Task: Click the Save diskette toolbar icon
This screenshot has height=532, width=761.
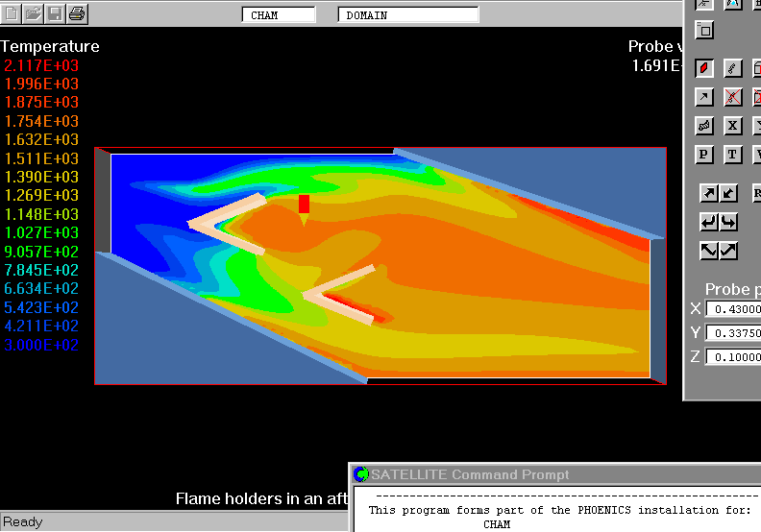Action: [x=55, y=13]
